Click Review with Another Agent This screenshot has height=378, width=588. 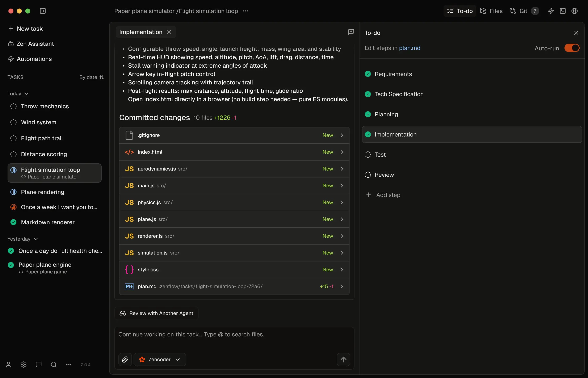click(x=156, y=313)
